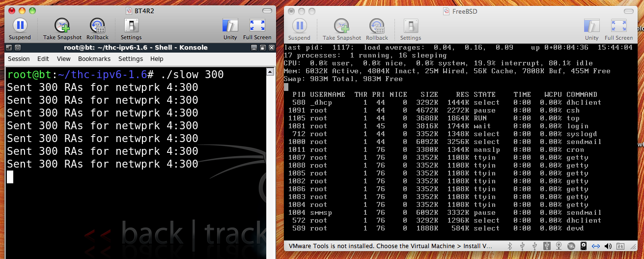Click the Mem usage line in top

(447, 71)
